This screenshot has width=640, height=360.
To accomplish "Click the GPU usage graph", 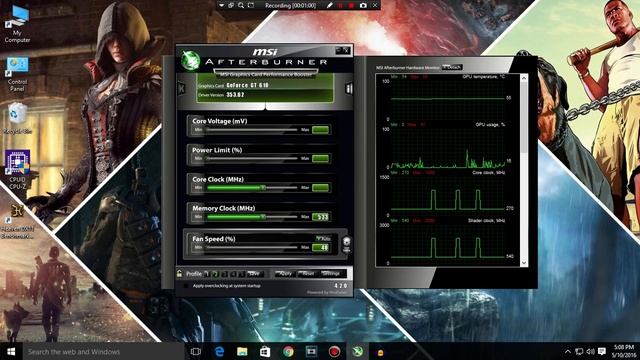I will pyautogui.click(x=448, y=148).
